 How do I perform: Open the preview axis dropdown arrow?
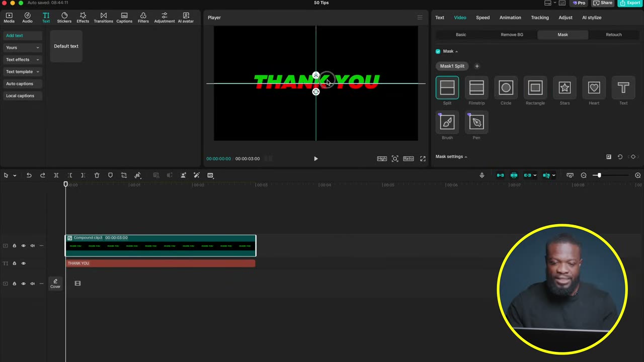(x=553, y=175)
